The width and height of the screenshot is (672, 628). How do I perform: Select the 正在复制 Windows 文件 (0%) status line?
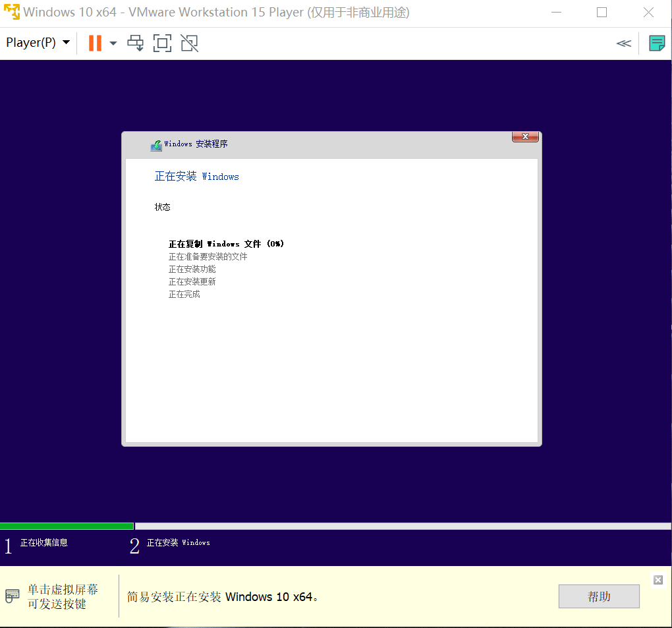coord(226,244)
